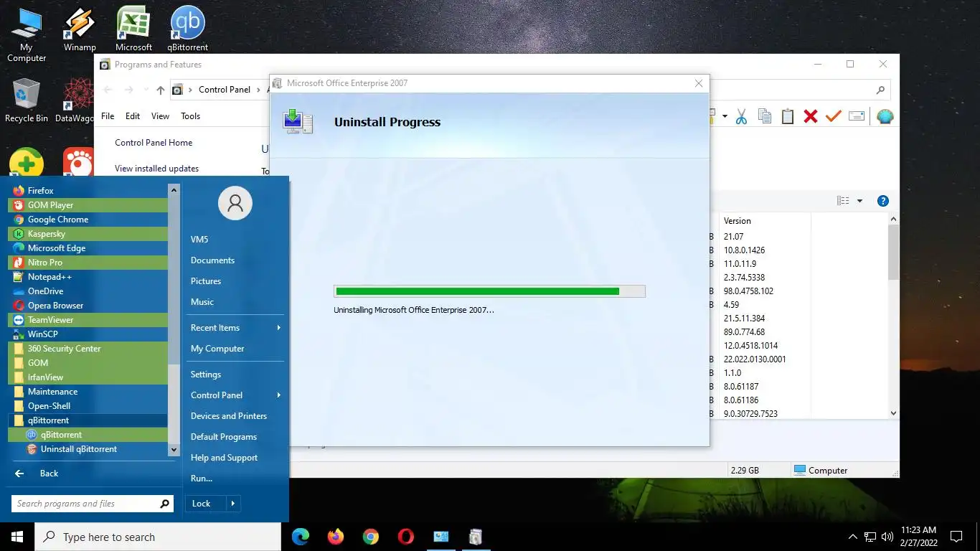Click Start menu programs scroll-down arrow

pos(174,449)
